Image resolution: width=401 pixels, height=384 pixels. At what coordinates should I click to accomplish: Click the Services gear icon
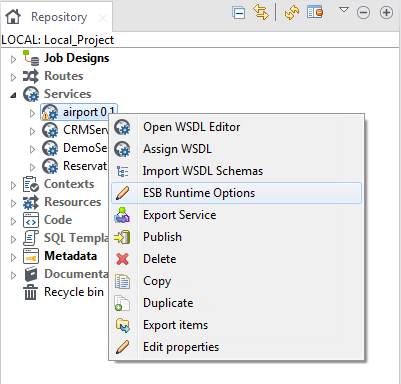pyautogui.click(x=31, y=94)
